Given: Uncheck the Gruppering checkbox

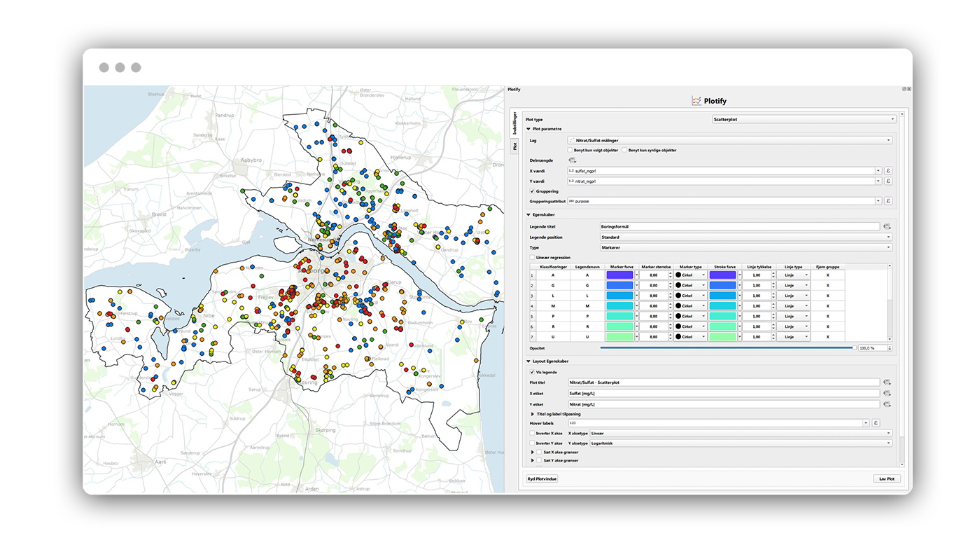Looking at the screenshot, I should pyautogui.click(x=533, y=191).
